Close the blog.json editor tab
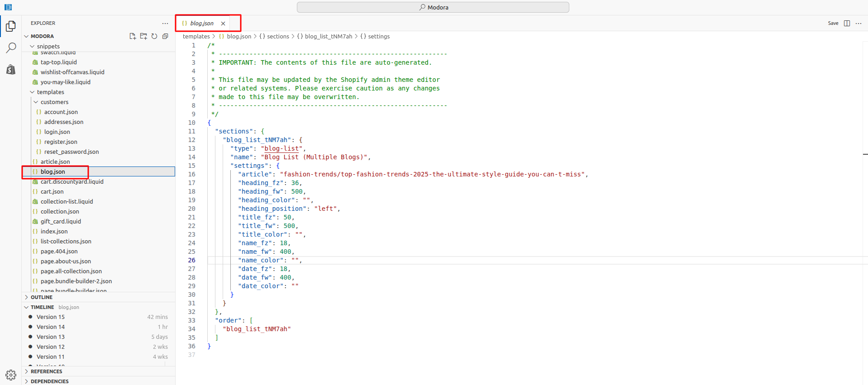Image resolution: width=868 pixels, height=385 pixels. 223,24
